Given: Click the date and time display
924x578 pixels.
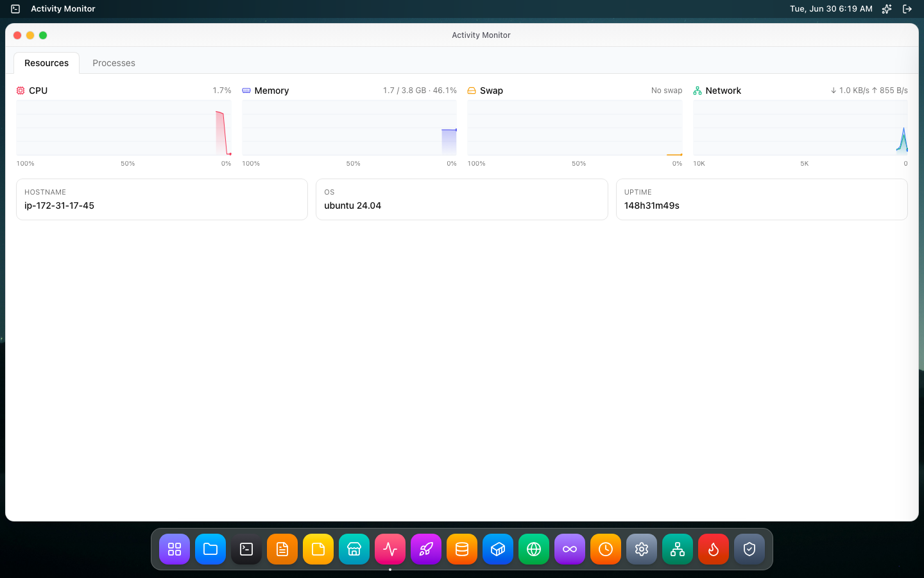Looking at the screenshot, I should tap(831, 9).
